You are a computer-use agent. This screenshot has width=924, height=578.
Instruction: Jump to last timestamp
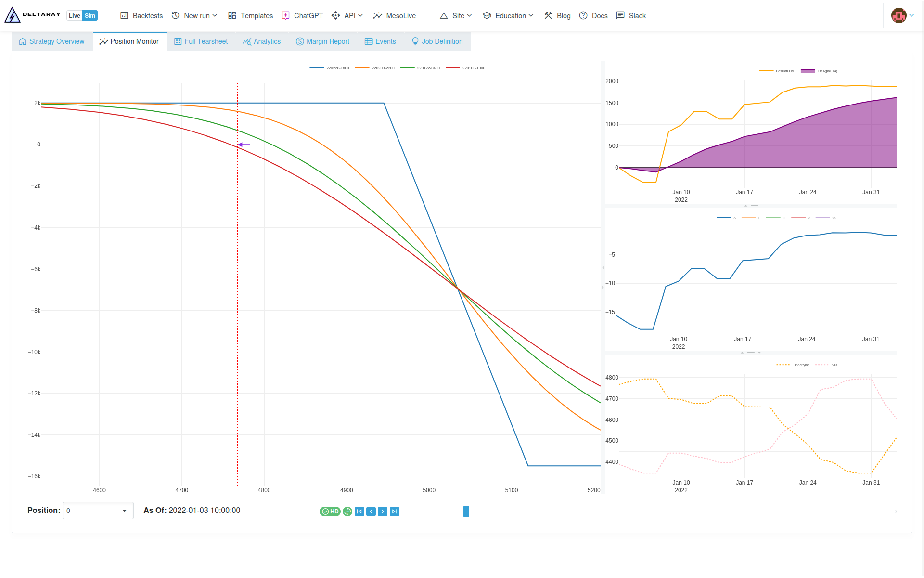pos(395,512)
